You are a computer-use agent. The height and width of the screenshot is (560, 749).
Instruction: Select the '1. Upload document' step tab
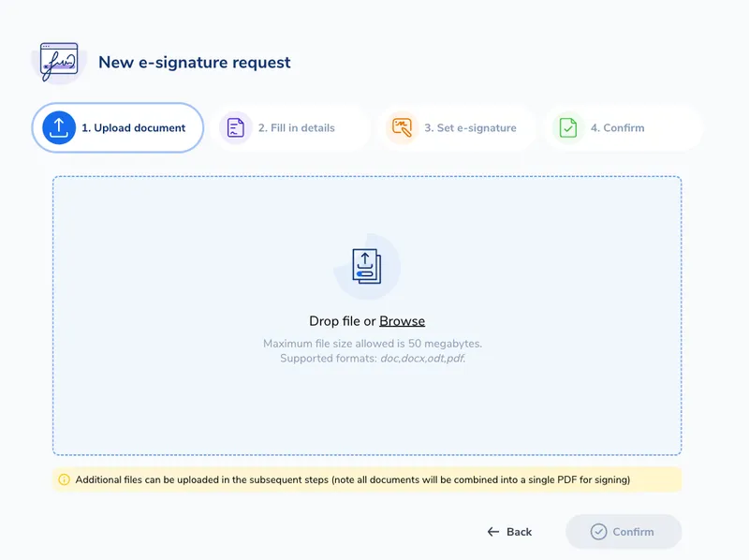point(118,127)
